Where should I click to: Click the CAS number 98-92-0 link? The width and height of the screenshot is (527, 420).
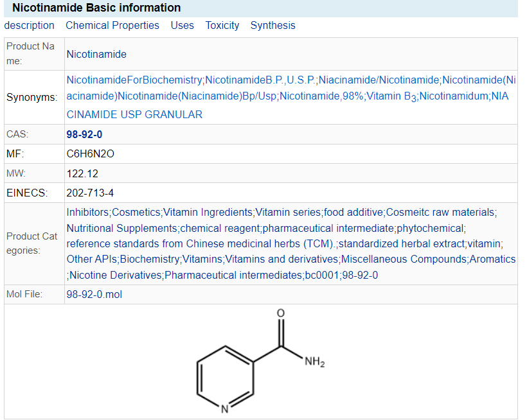coord(84,134)
